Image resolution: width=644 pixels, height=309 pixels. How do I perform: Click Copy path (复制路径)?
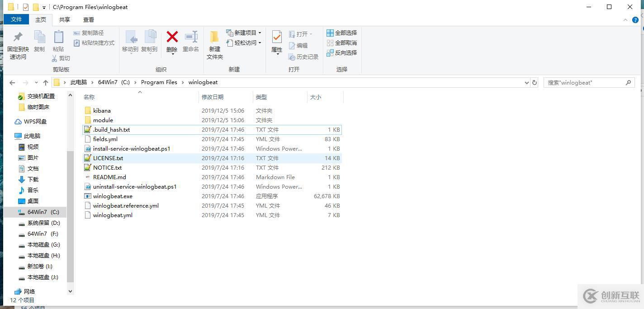(89, 33)
